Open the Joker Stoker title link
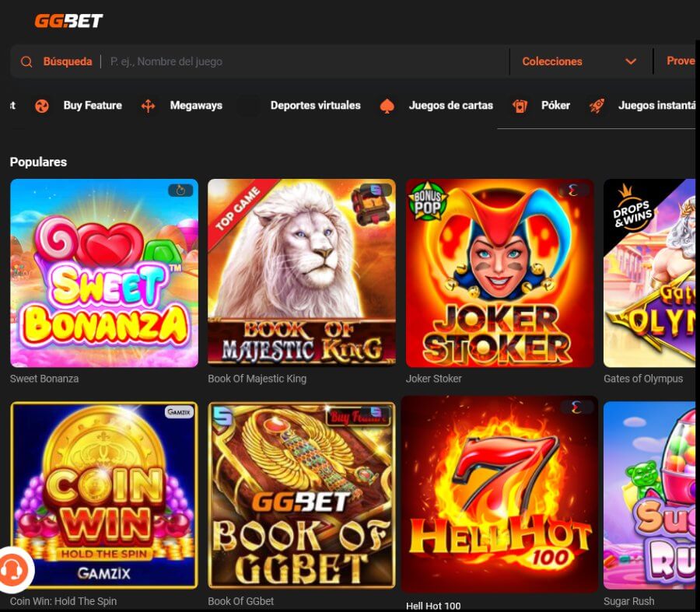The height and width of the screenshot is (612, 700). (x=433, y=379)
